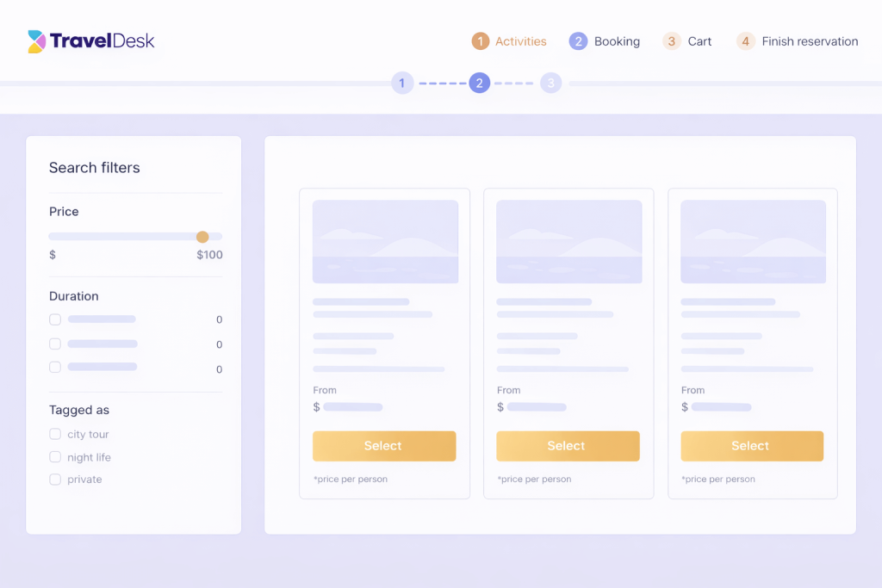Select progress indicator step 3 bubble
This screenshot has height=588, width=882.
coord(551,83)
